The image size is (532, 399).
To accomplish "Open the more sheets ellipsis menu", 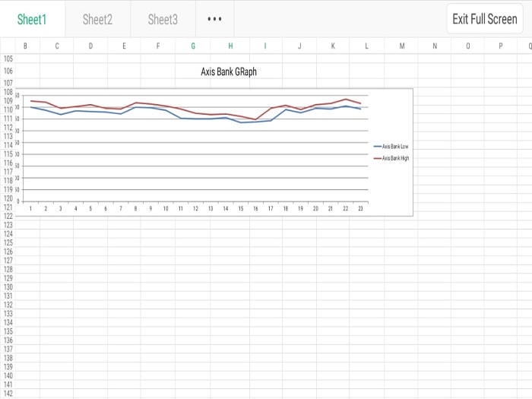I will [x=215, y=19].
